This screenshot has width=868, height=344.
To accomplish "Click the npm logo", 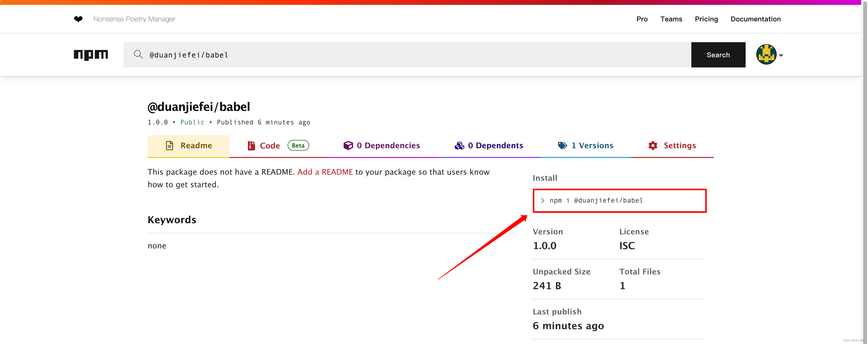I will pyautogui.click(x=91, y=55).
